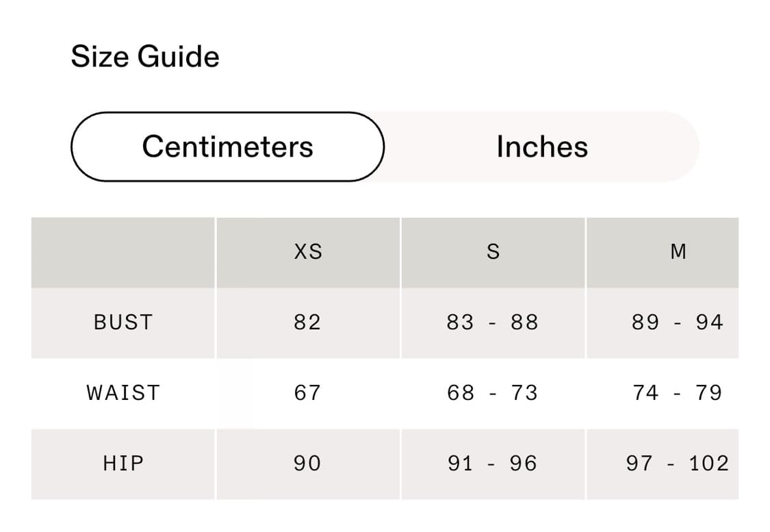This screenshot has height=532, width=770.
Task: Click XS hip value 90
Action: [307, 464]
